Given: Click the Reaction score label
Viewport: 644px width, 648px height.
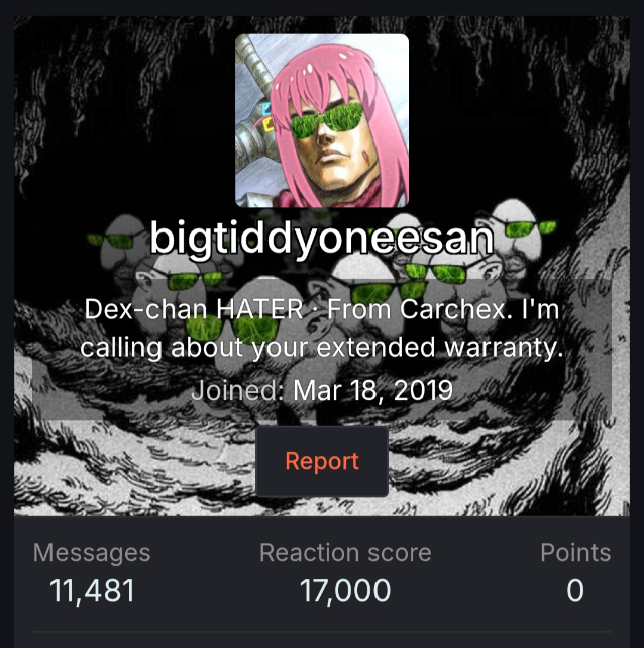Looking at the screenshot, I should (345, 553).
